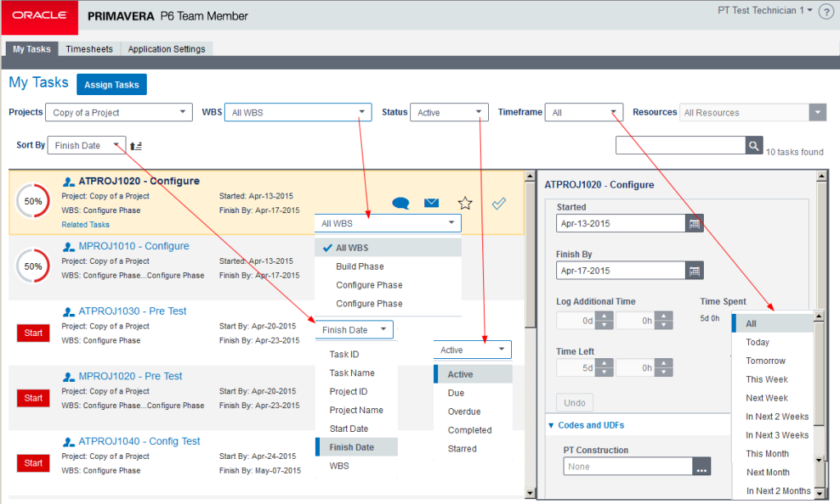Click the Undo button

[x=574, y=403]
